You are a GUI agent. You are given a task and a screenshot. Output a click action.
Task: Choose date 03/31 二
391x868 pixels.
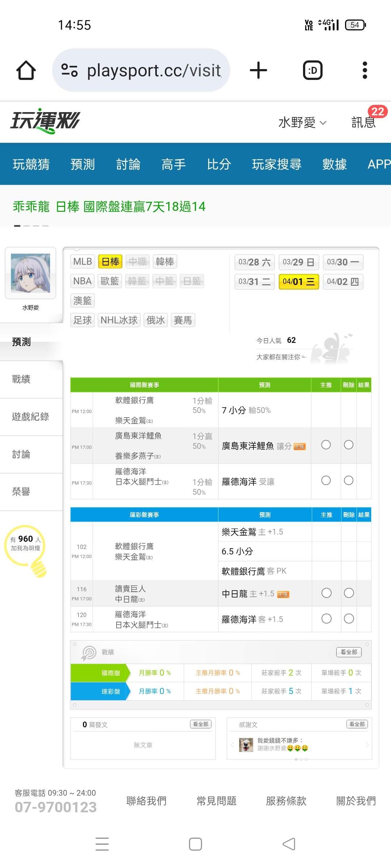(x=255, y=282)
